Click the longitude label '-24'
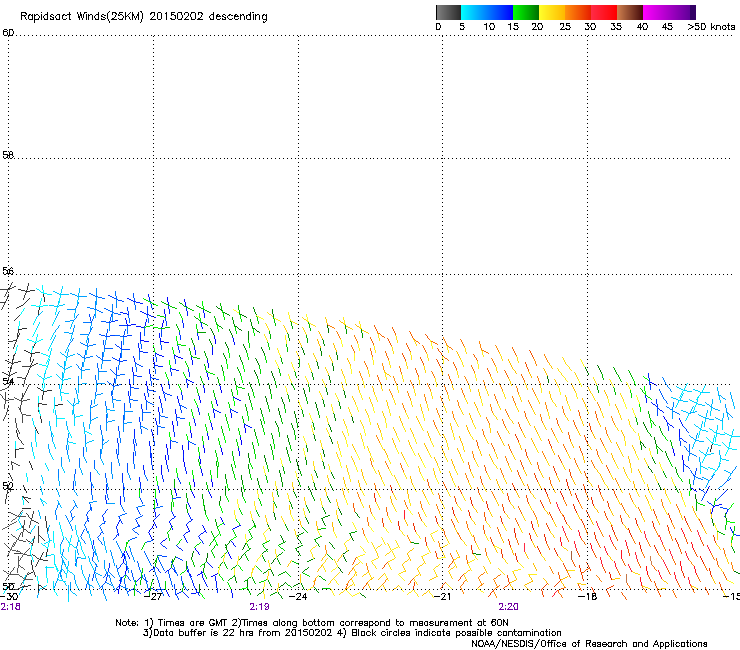The height and width of the screenshot is (650, 740). point(298,596)
